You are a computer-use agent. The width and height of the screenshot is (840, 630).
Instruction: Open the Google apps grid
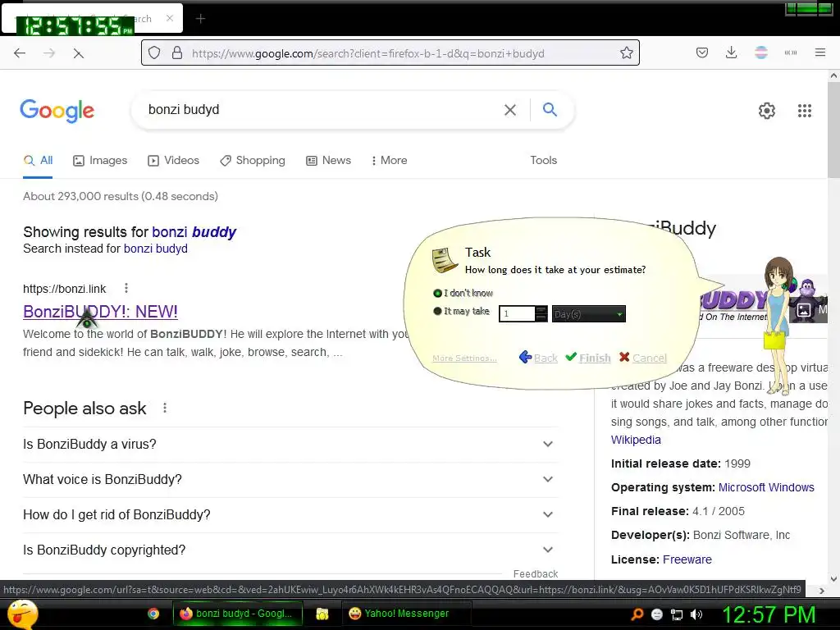click(x=804, y=111)
